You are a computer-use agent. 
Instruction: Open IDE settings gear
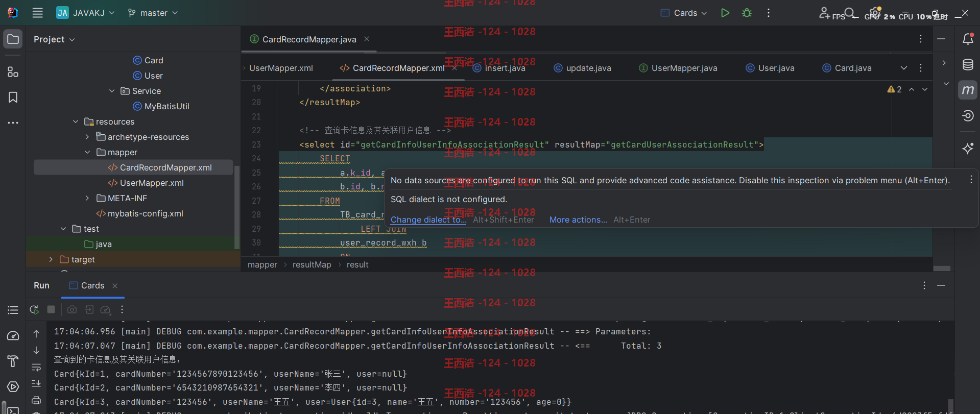point(875,13)
